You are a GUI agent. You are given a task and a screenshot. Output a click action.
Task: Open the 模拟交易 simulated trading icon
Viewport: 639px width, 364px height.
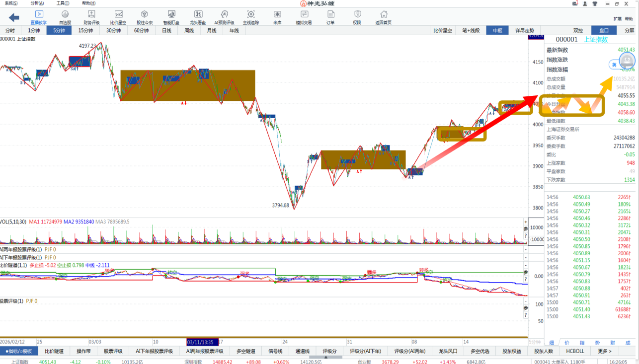pyautogui.click(x=304, y=17)
